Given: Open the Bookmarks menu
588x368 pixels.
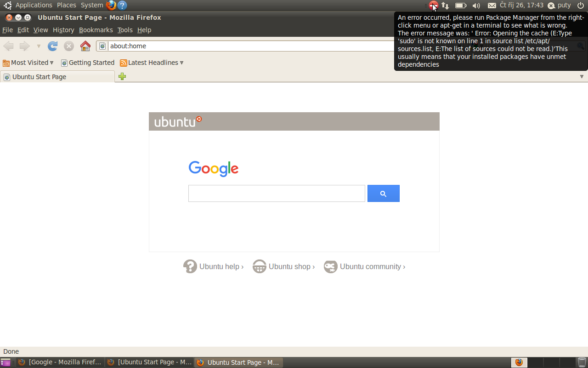Looking at the screenshot, I should (x=96, y=30).
